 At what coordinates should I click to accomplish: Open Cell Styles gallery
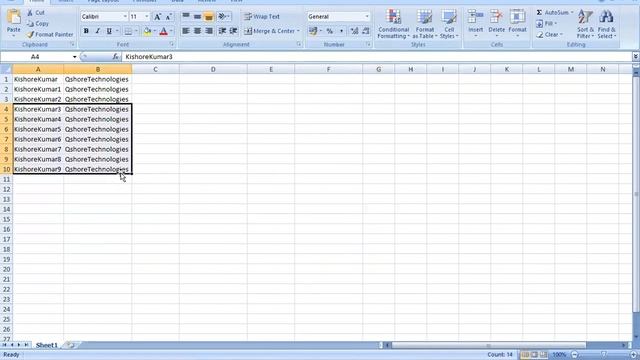pos(449,24)
